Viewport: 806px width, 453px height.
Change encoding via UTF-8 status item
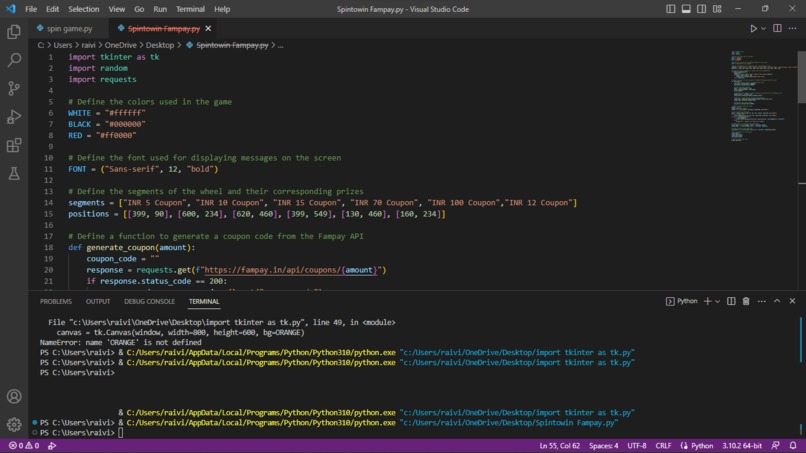coord(636,446)
